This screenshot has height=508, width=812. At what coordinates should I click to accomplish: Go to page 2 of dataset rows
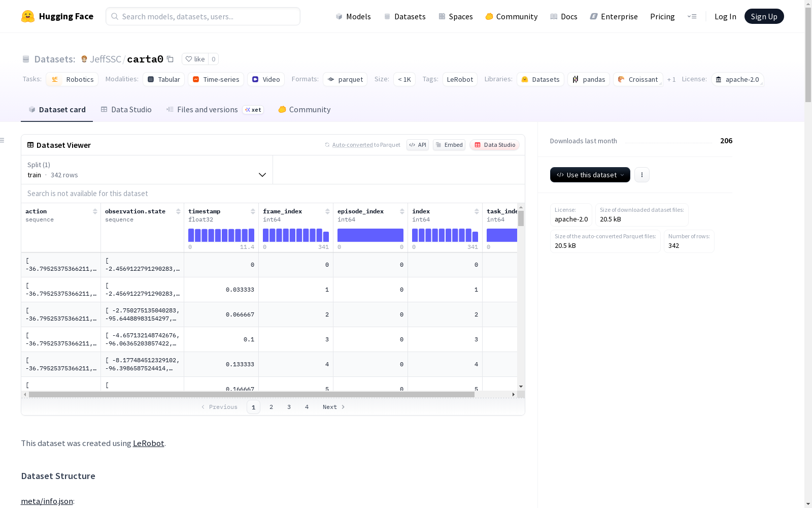(272, 407)
